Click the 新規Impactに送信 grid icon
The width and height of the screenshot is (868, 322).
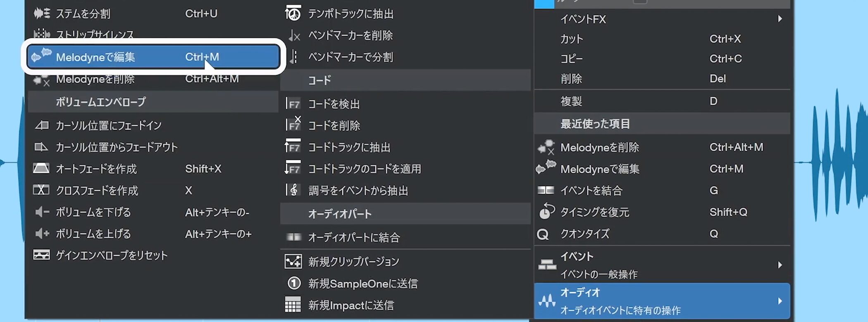293,305
